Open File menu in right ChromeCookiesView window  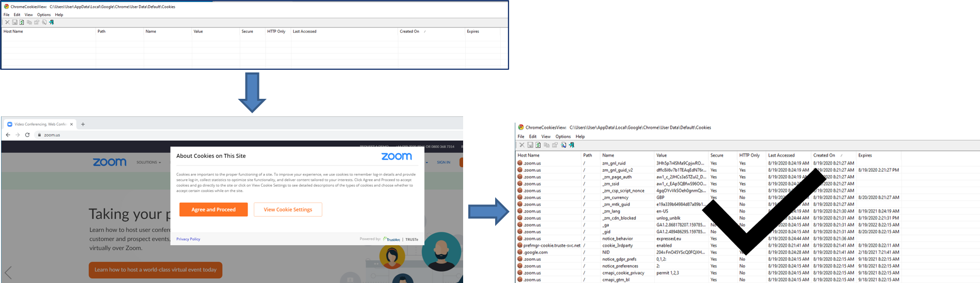click(521, 137)
